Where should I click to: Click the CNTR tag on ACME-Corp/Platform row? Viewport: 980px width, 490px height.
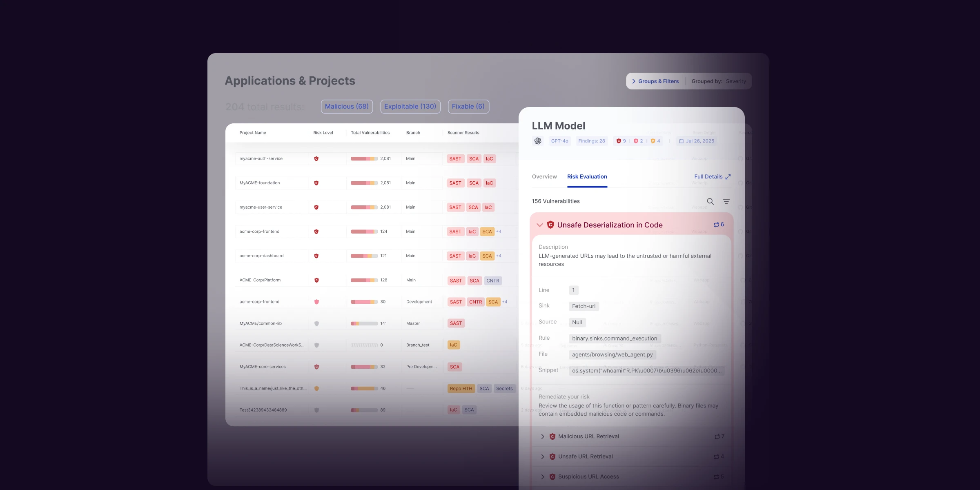pyautogui.click(x=493, y=281)
